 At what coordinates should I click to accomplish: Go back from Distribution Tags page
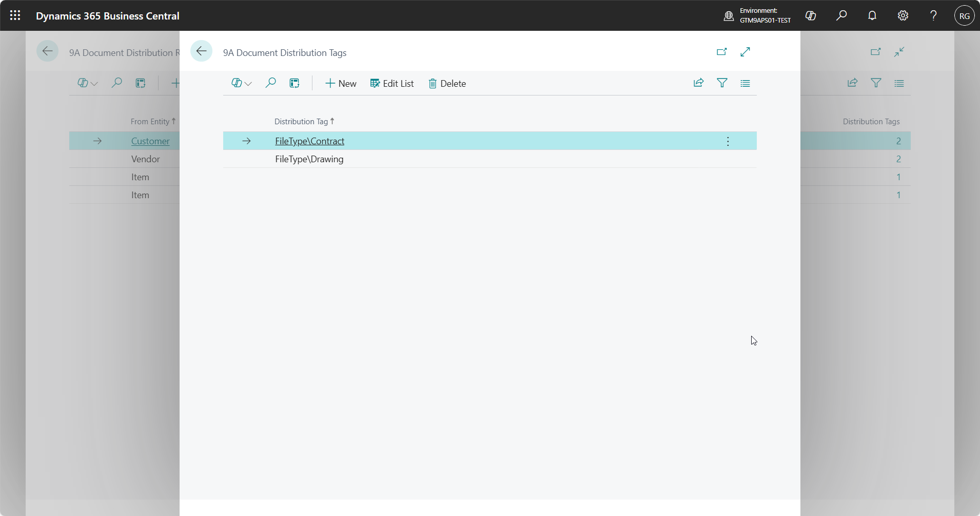coord(201,51)
